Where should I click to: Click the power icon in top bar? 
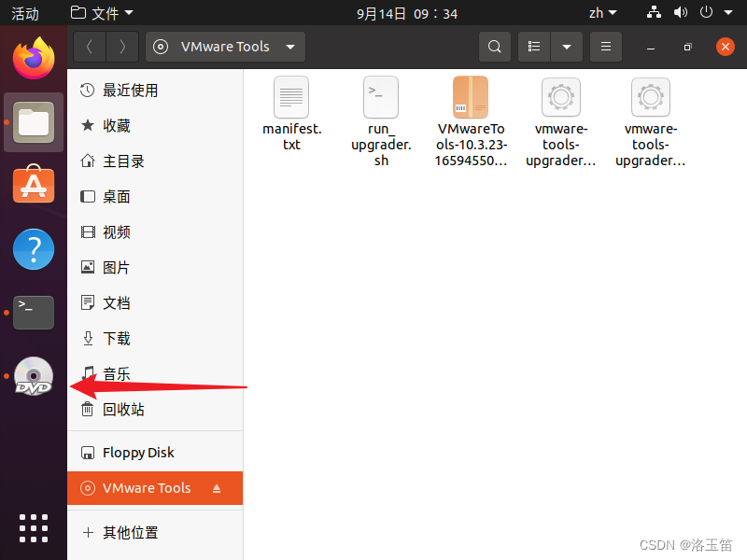(706, 12)
